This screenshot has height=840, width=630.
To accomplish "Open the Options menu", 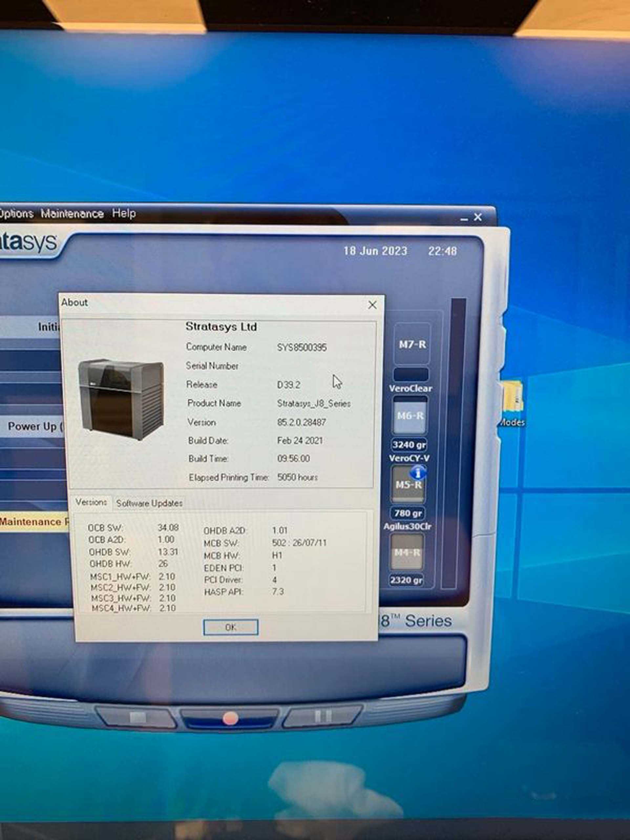I will point(16,213).
